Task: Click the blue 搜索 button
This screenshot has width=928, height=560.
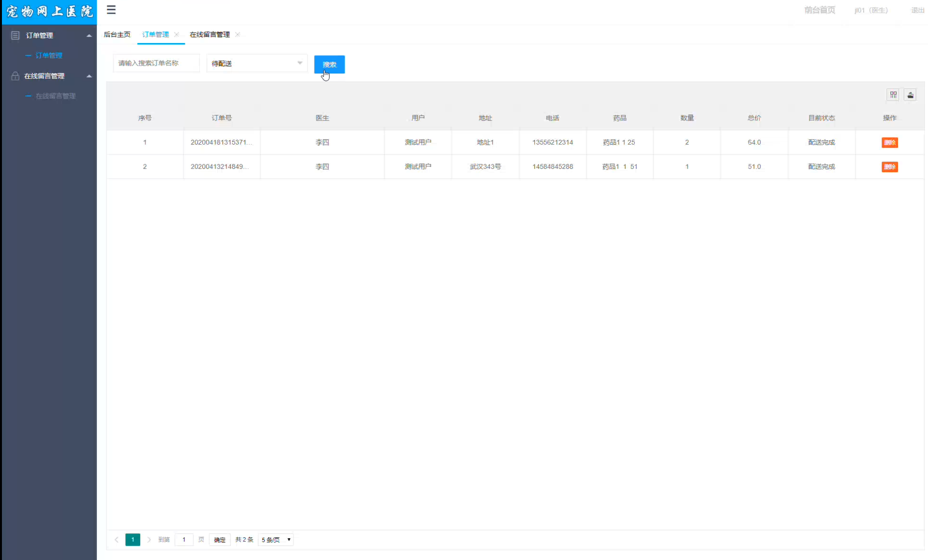Action: (x=329, y=64)
